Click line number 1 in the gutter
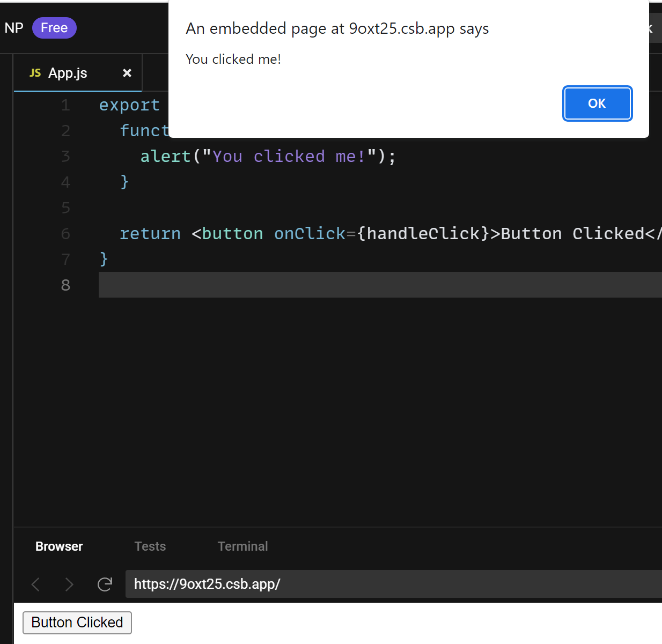 pyautogui.click(x=65, y=105)
